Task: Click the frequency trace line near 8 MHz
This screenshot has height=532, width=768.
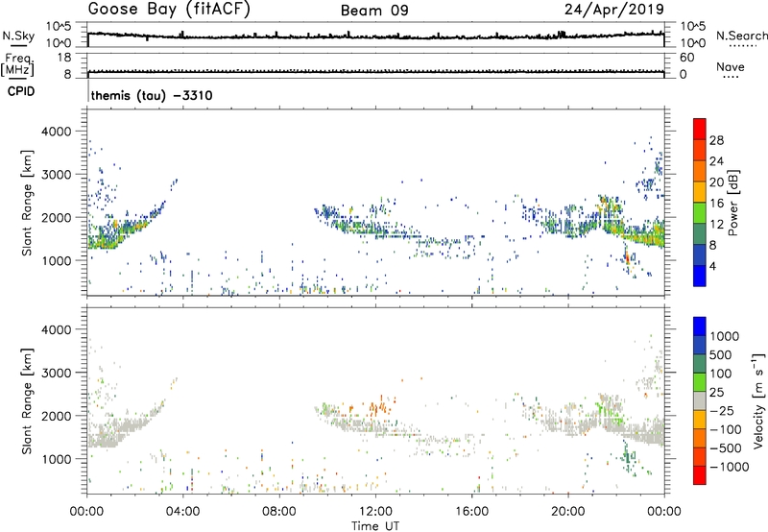Action: [x=375, y=72]
